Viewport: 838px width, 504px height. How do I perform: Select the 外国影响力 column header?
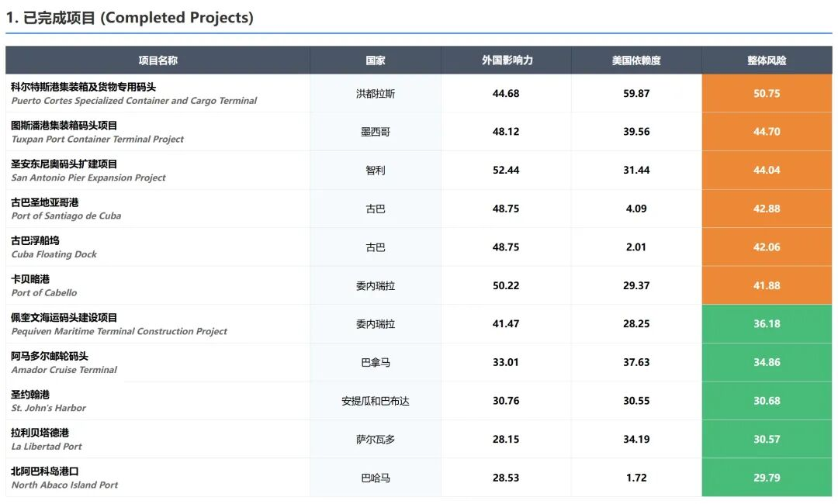pyautogui.click(x=506, y=60)
